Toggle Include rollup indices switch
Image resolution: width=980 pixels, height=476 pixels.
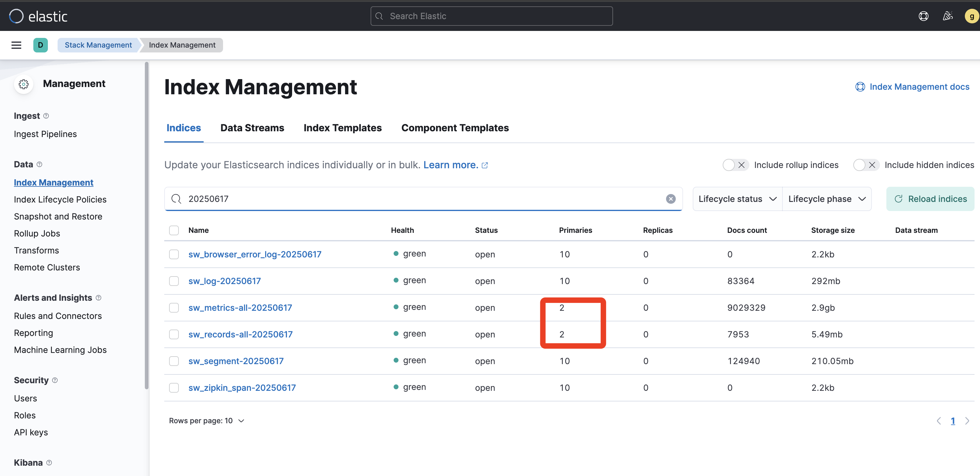(735, 165)
